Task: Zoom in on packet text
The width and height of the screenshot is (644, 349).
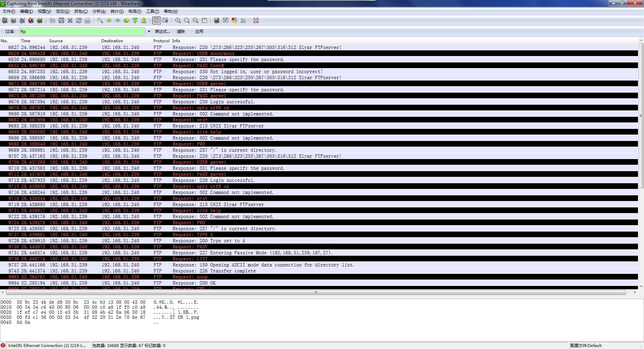Action: click(178, 20)
